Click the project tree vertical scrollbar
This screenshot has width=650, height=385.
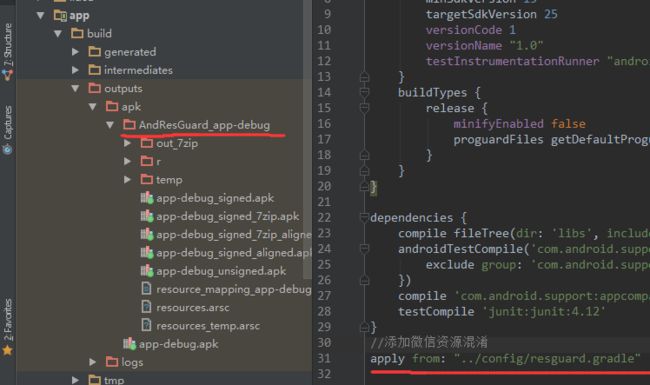tap(307, 139)
